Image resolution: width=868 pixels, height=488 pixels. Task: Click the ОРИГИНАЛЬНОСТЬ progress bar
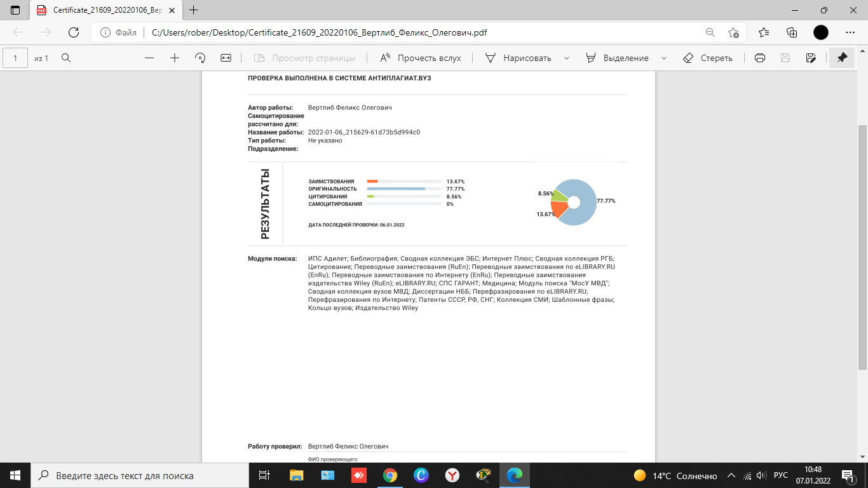pyautogui.click(x=404, y=189)
